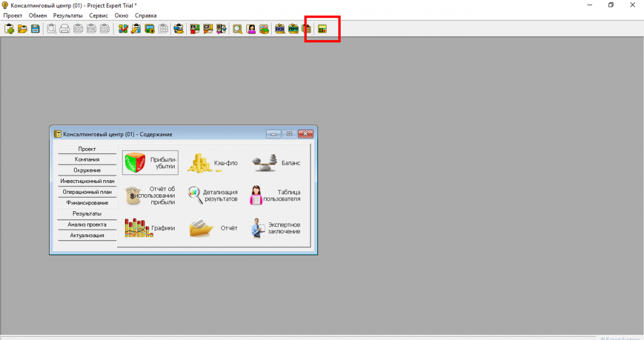Open Графики charts section

[150, 228]
